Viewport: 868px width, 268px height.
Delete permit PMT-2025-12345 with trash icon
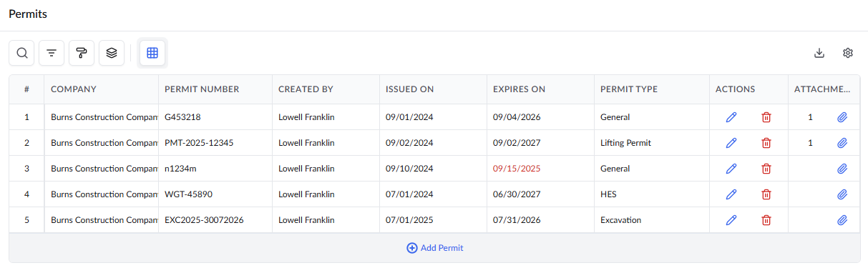tap(766, 143)
